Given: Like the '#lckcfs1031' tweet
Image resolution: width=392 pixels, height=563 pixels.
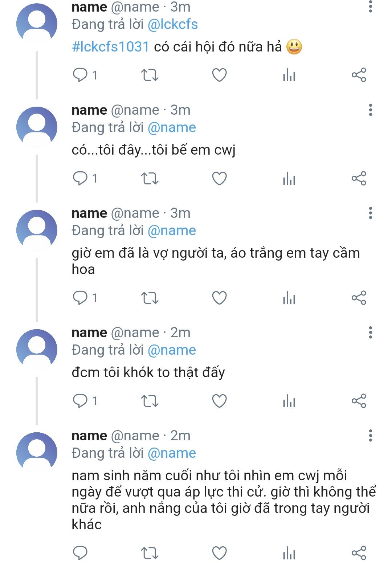Looking at the screenshot, I should click(x=219, y=75).
